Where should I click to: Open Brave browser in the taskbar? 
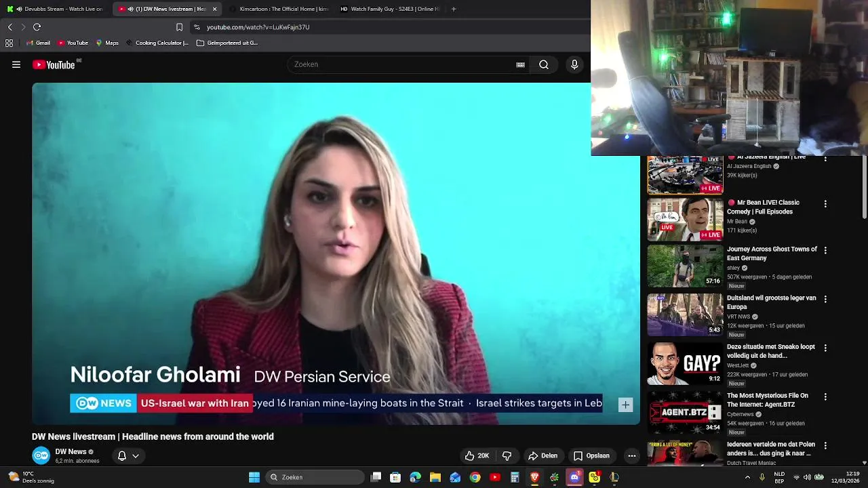click(x=534, y=477)
